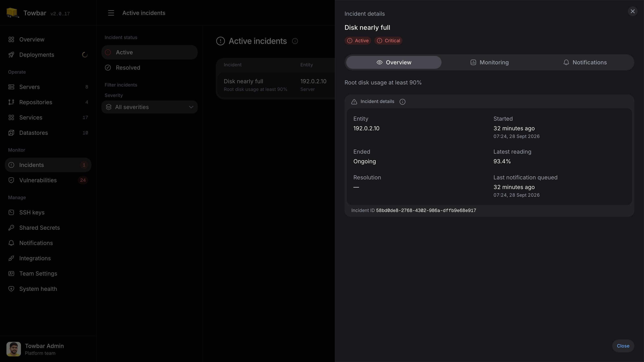Click the Vulnerabilities badge showing 24
This screenshot has height=362, width=644.
(83, 180)
